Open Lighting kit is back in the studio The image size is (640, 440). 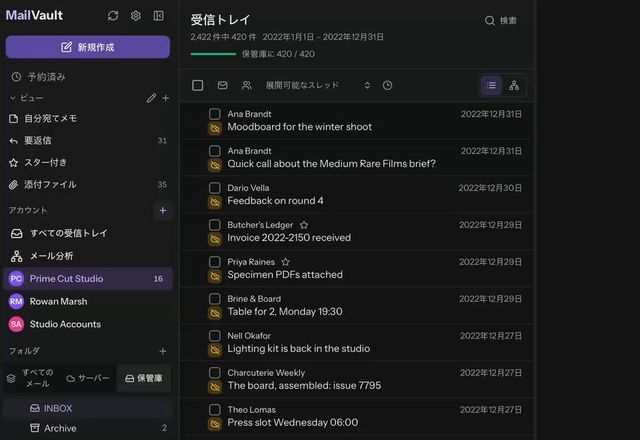357,342
